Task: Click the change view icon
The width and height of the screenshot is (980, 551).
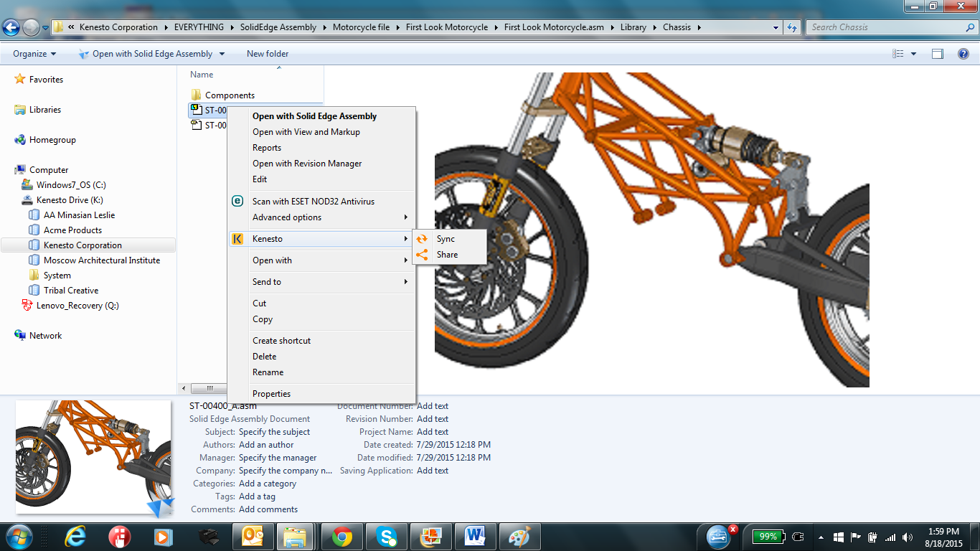Action: pyautogui.click(x=898, y=54)
